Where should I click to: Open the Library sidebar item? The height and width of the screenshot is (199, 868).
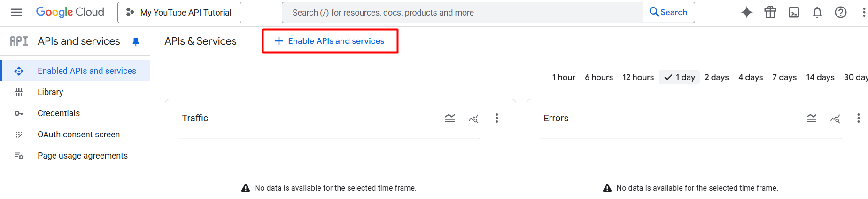[75, 92]
